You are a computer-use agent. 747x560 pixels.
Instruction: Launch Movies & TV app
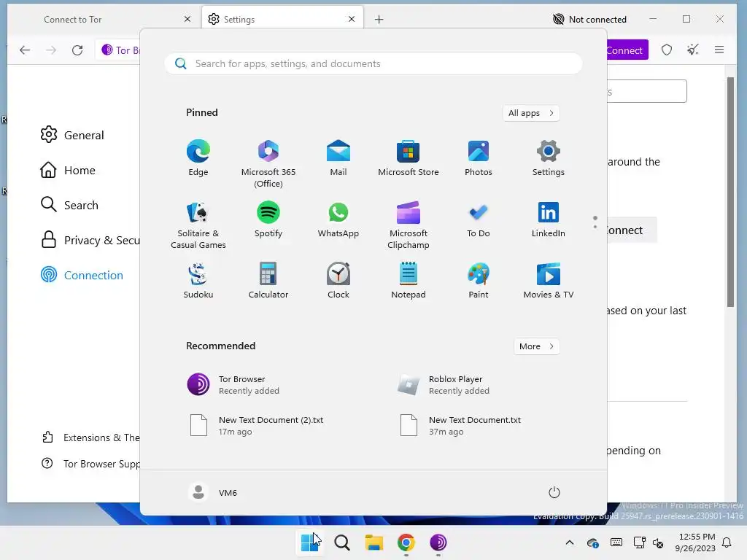(549, 281)
